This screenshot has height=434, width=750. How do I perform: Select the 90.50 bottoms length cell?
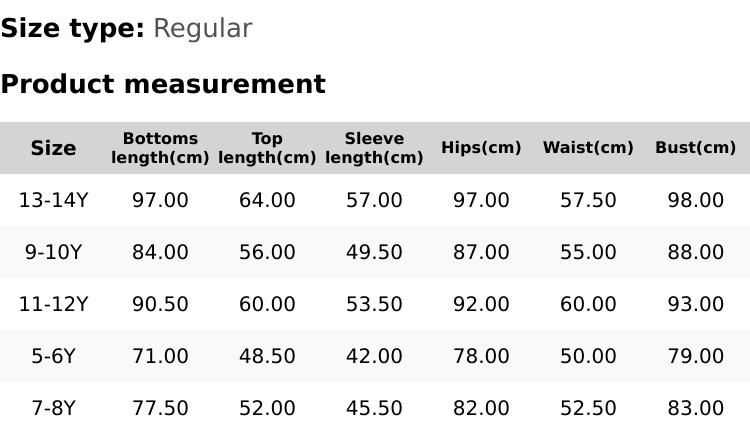(x=160, y=304)
